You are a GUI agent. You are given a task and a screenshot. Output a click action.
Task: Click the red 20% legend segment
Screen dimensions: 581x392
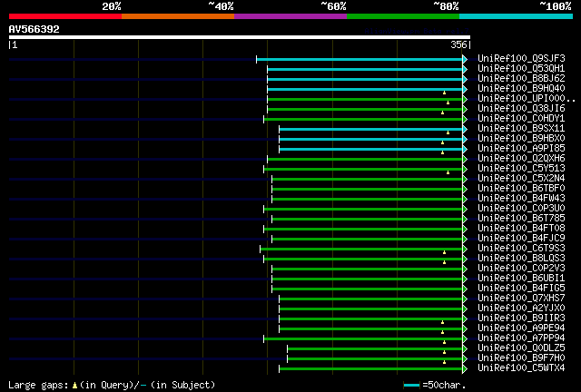(65, 16)
